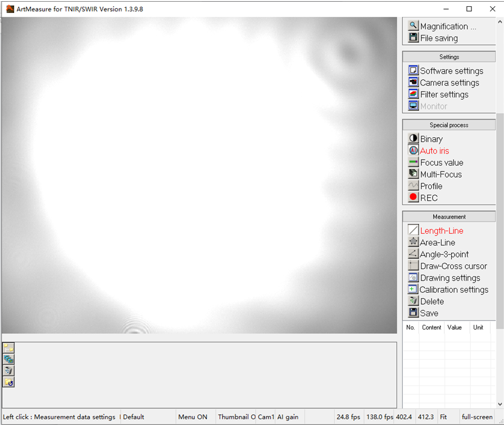This screenshot has width=504, height=425.
Task: Click the right panel vertical scrollbar thumb
Action: pos(500,214)
